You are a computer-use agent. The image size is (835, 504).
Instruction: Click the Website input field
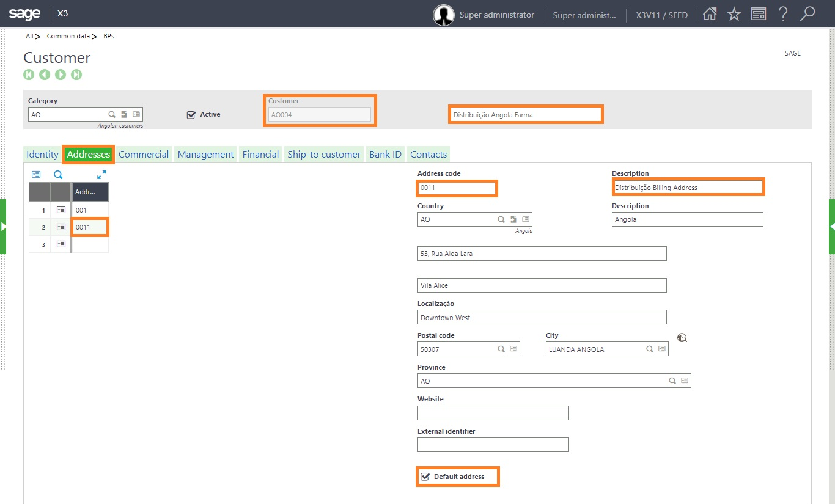[x=493, y=413]
